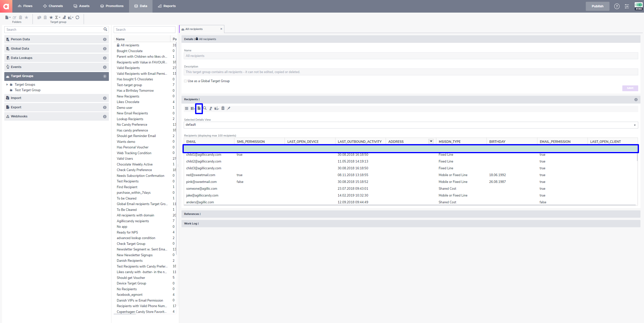Viewport: 644px width, 323px height.
Task: Click the search magnifier in the Recipients toolbar
Action: (205, 108)
